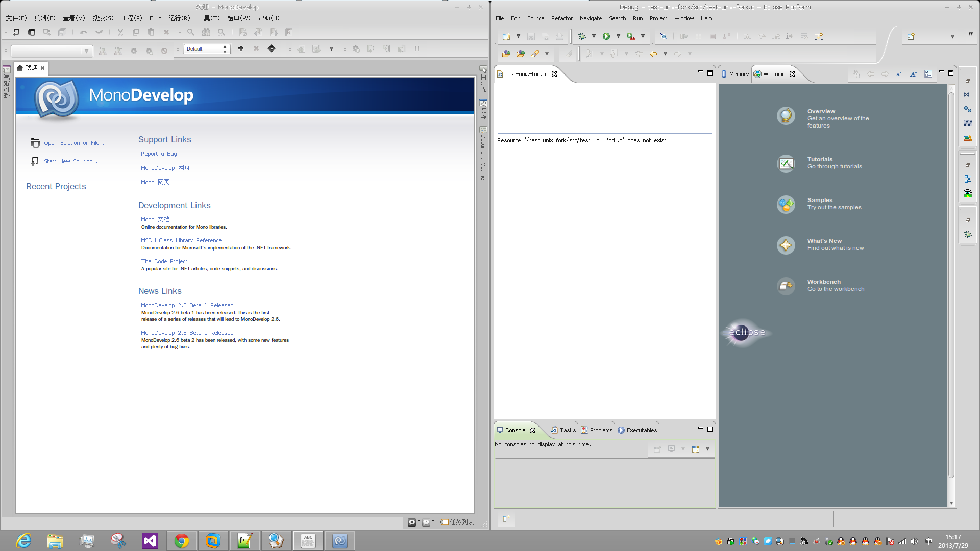
Task: Click the green Run play icon in Eclipse
Action: click(x=606, y=36)
